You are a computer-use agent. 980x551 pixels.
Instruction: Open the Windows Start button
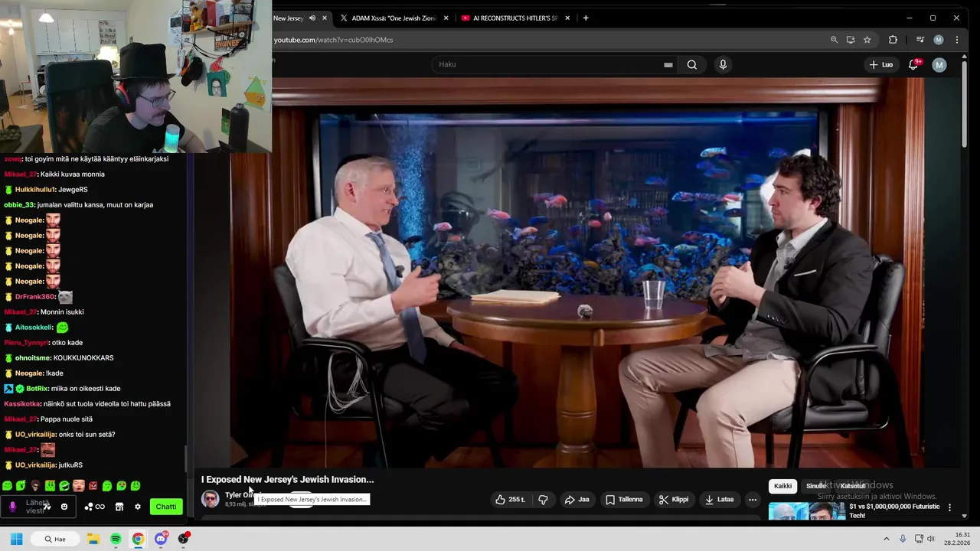click(16, 539)
